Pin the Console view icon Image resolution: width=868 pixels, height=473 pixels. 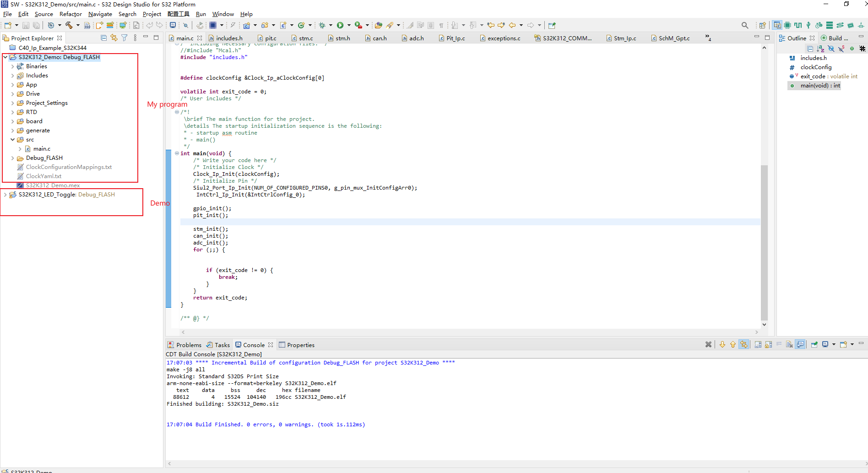tap(814, 344)
